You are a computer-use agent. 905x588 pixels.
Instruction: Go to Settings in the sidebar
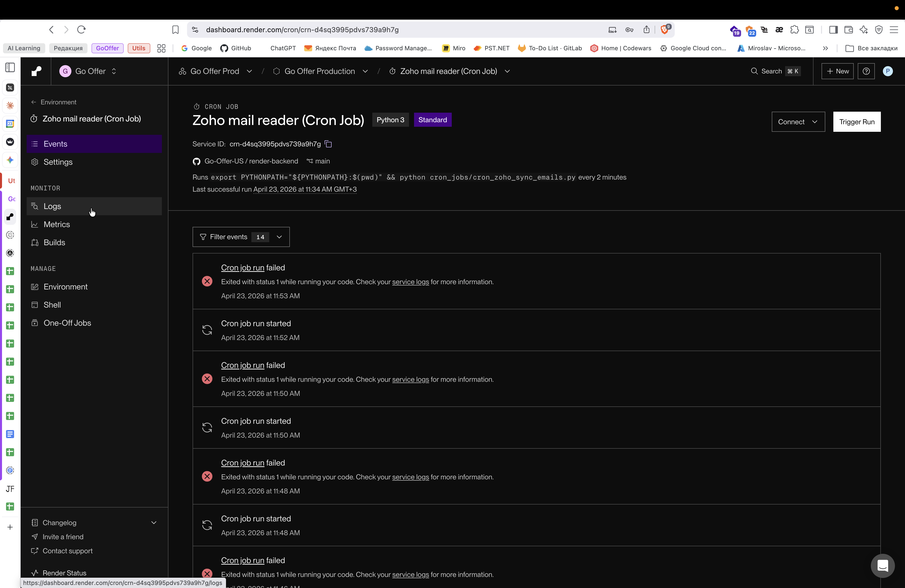click(58, 162)
